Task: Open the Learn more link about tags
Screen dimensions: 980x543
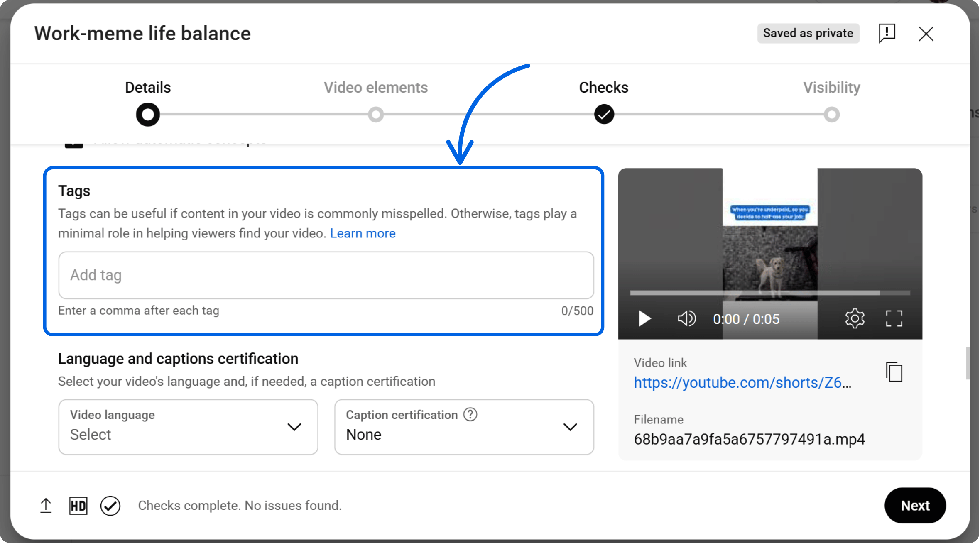Action: (363, 233)
